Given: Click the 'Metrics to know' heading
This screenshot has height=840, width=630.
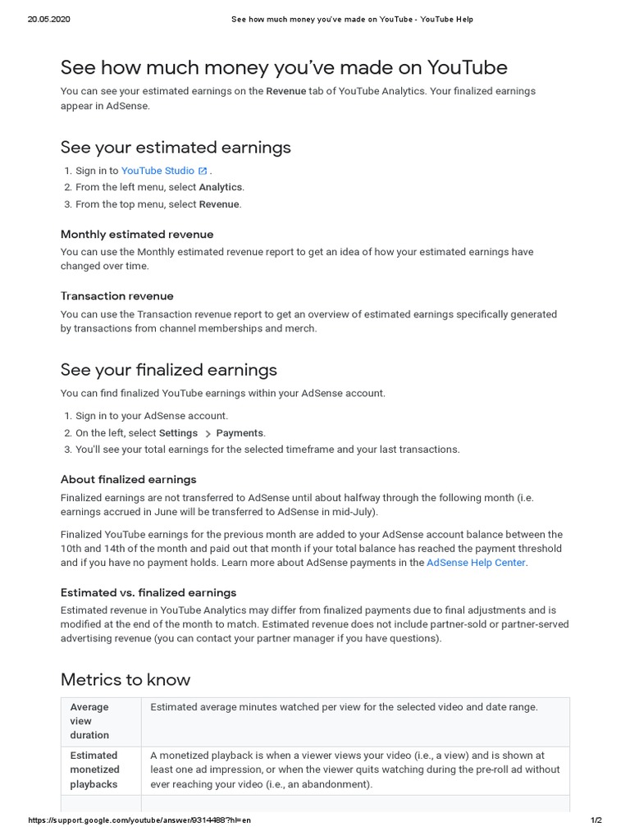Looking at the screenshot, I should (126, 679).
